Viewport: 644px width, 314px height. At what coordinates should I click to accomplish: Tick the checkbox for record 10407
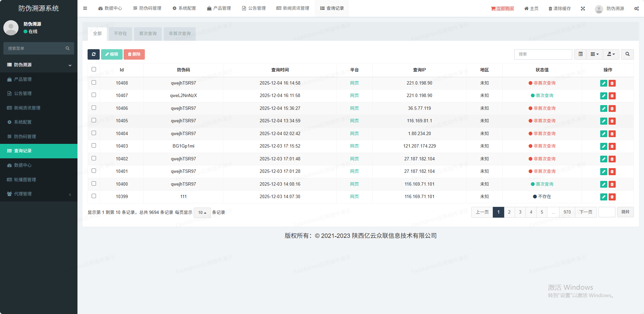94,95
